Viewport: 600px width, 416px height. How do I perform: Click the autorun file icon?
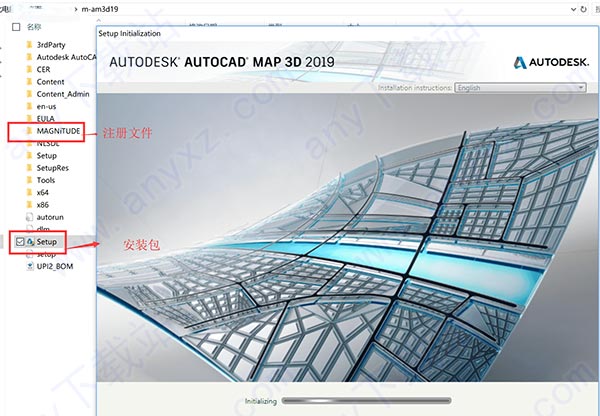pyautogui.click(x=29, y=217)
